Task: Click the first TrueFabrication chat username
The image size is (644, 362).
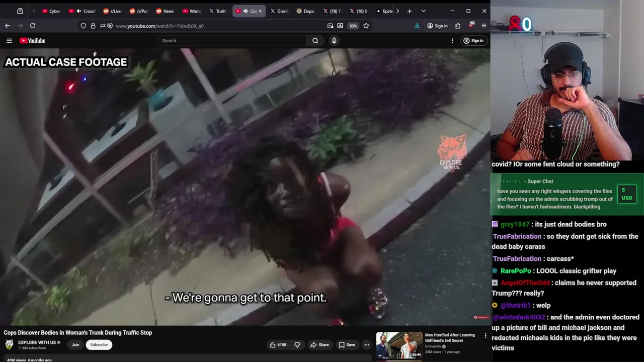Action: pyautogui.click(x=517, y=236)
